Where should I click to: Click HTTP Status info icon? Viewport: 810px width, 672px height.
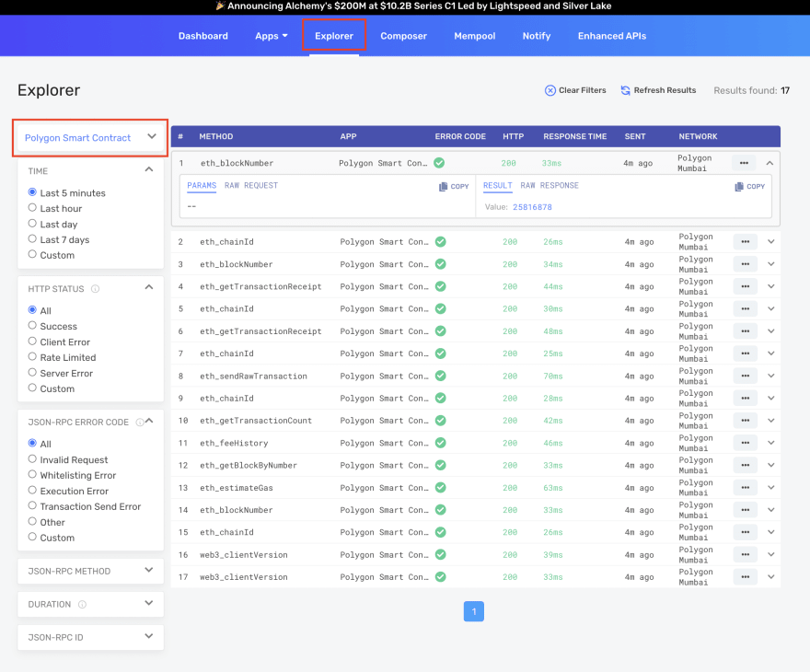tap(96, 289)
